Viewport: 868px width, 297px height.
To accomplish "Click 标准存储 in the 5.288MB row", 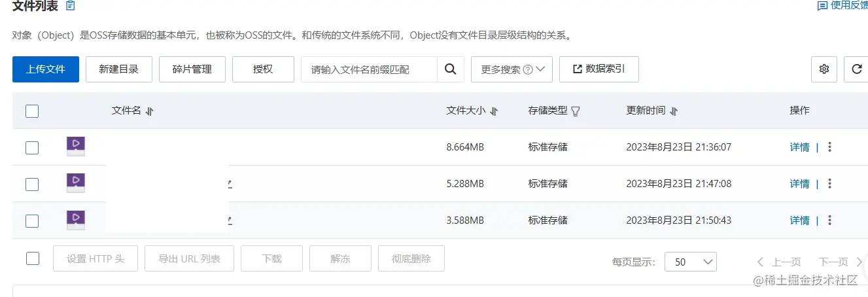I will point(547,184).
